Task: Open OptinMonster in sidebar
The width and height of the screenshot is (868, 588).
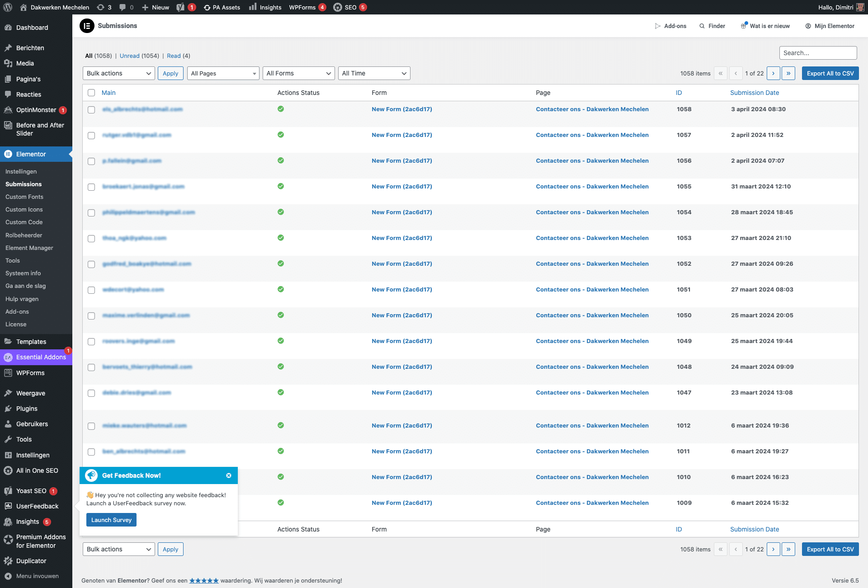Action: (x=36, y=110)
